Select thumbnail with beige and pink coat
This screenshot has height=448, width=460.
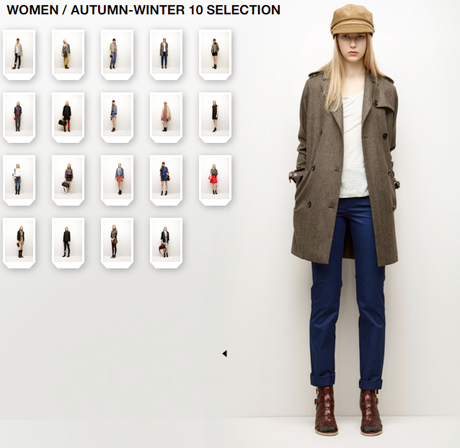click(x=166, y=118)
